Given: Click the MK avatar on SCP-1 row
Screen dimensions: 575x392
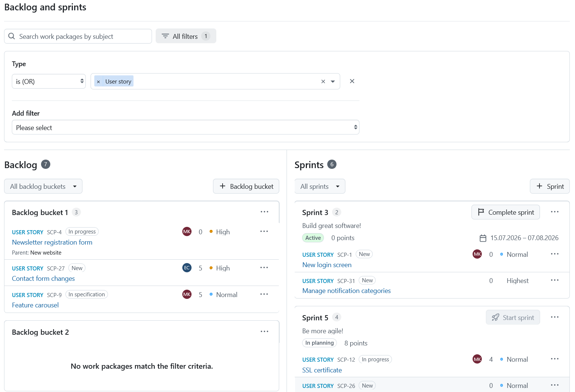Looking at the screenshot, I should (477, 254).
